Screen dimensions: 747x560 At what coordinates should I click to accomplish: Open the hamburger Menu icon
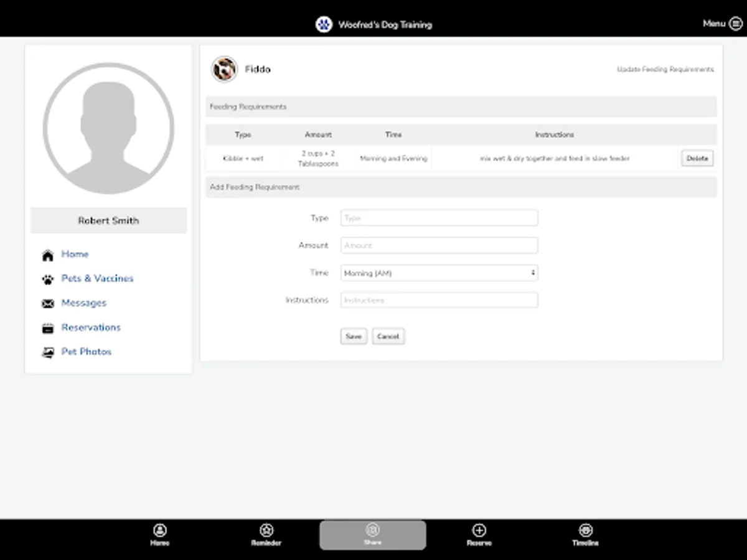735,24
